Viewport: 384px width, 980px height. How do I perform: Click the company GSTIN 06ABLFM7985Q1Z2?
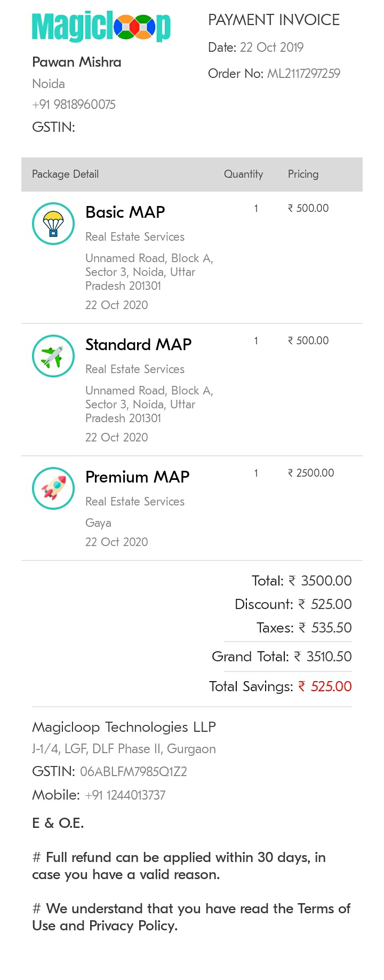pos(133,772)
